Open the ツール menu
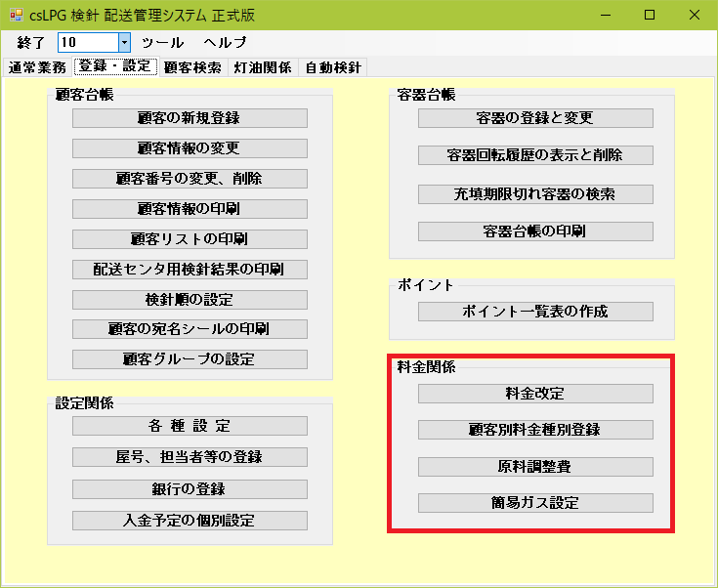 162,43
